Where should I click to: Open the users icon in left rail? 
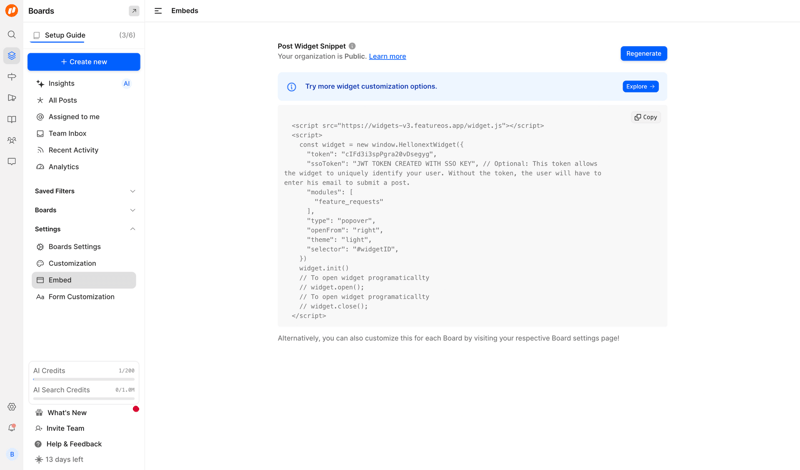[11, 140]
